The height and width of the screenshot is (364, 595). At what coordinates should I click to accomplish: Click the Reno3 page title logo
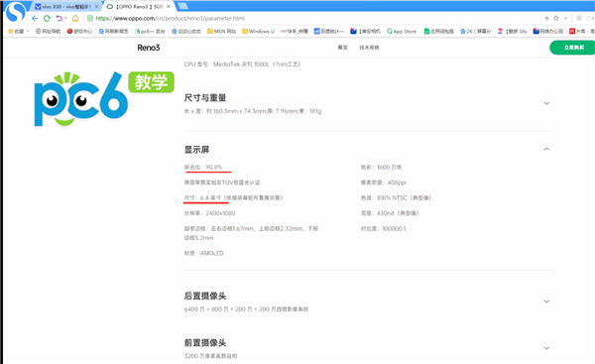149,48
